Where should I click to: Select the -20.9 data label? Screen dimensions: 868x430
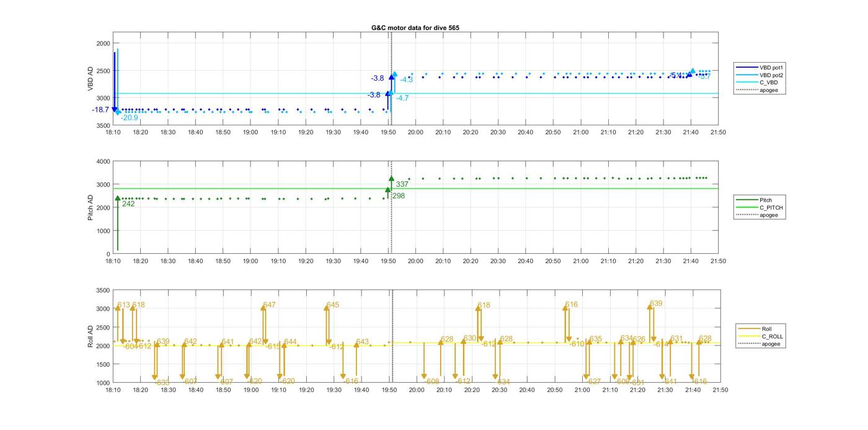pyautogui.click(x=130, y=118)
